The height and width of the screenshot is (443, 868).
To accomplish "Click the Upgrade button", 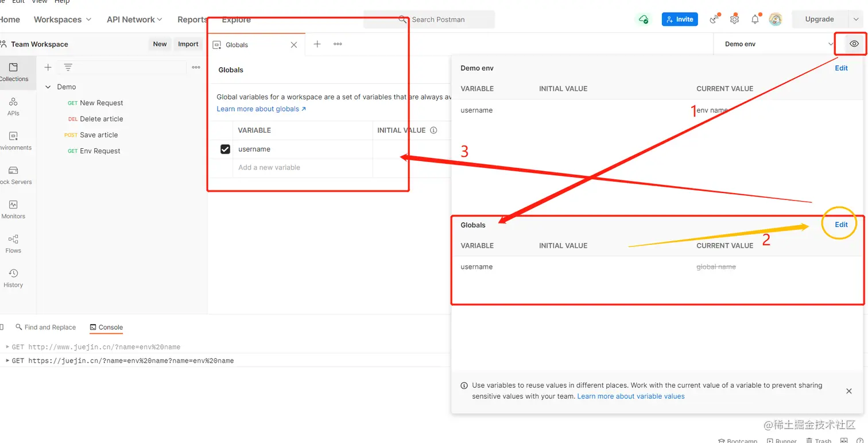I will [819, 19].
